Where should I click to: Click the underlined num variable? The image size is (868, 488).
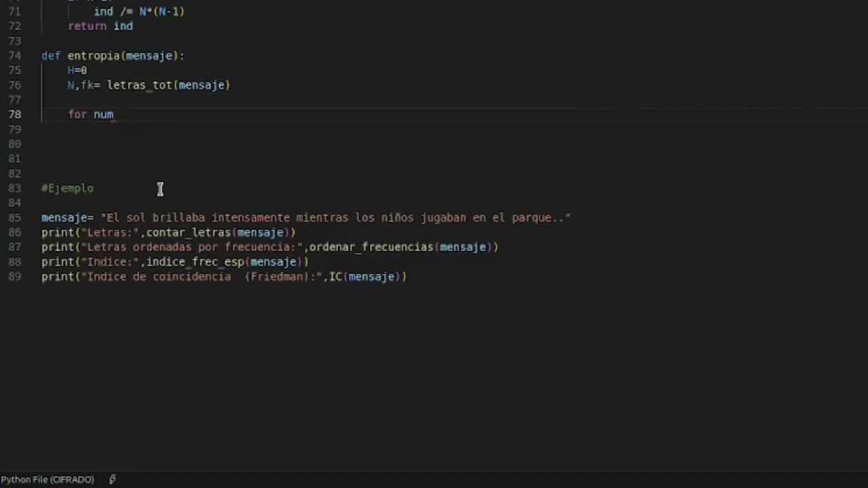coord(104,115)
